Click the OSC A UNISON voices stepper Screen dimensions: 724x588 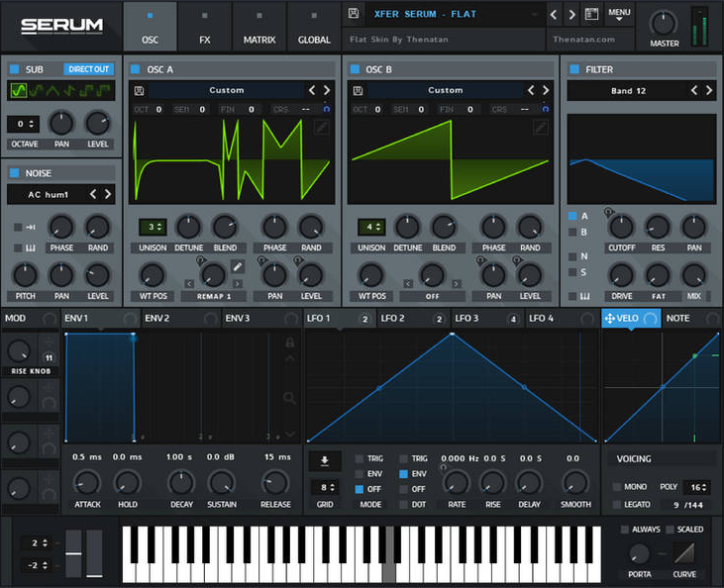coord(153,227)
